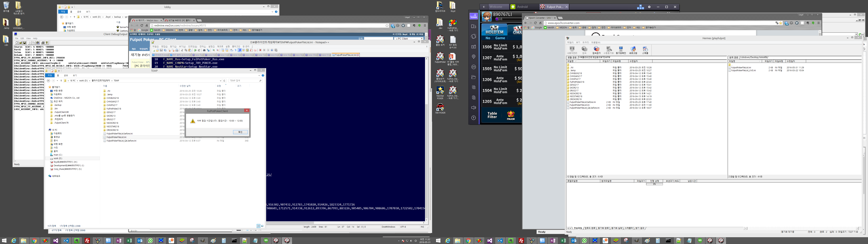868x244 pixels.
Task: Select the RIT 패킷 순서.txt desktop file
Action: [x=452, y=43]
